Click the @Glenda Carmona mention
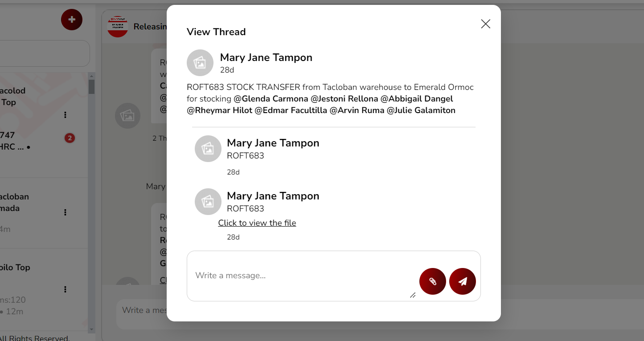This screenshot has height=341, width=644. [x=271, y=99]
